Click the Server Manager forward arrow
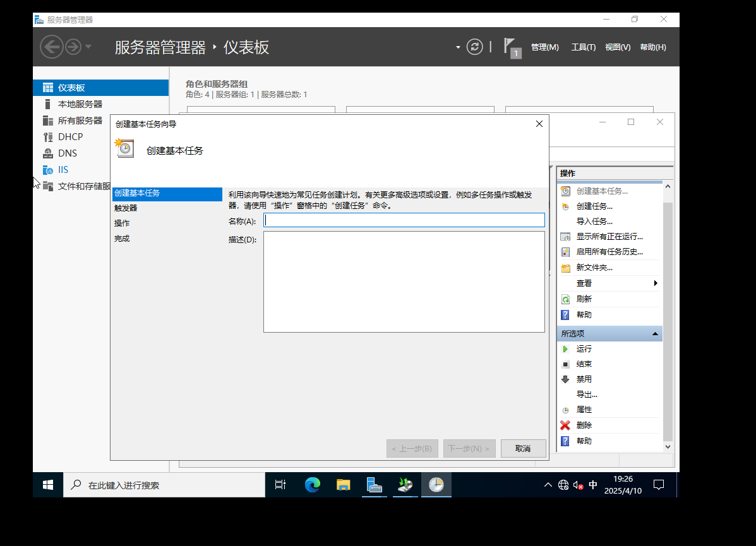This screenshot has width=756, height=546. 73,47
